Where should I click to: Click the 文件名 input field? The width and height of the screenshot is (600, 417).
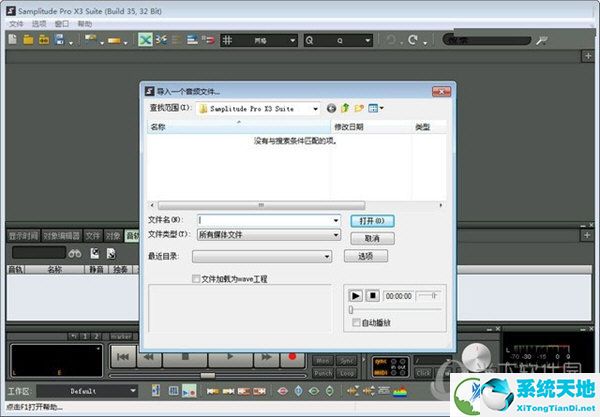pos(265,220)
